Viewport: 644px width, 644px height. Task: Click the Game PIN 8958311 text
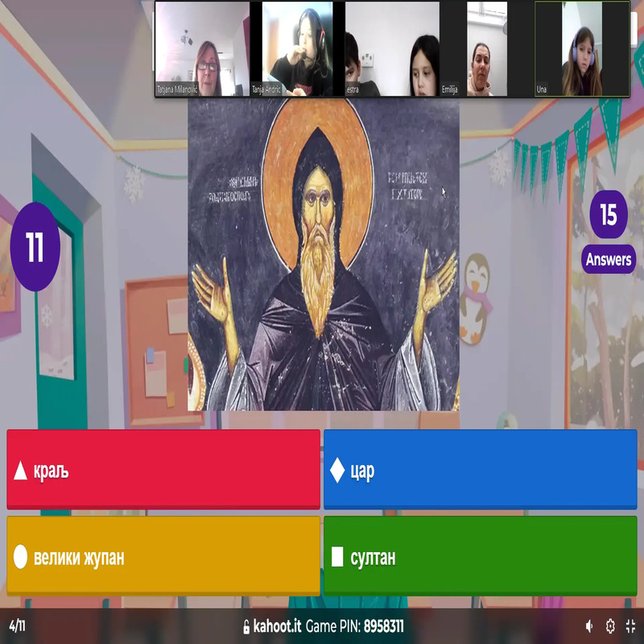(355, 626)
